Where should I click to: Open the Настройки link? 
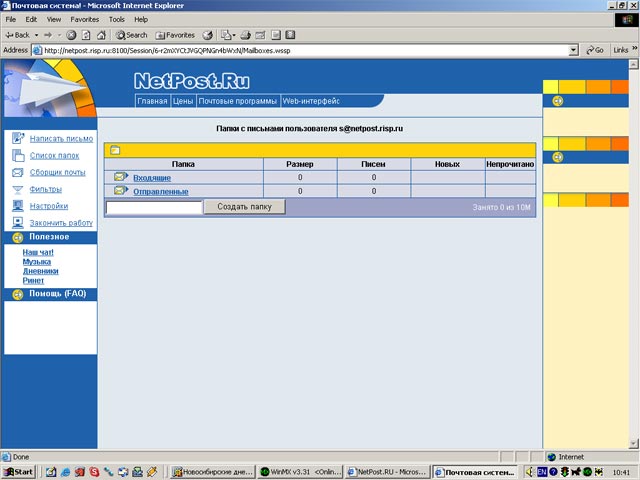tap(49, 206)
